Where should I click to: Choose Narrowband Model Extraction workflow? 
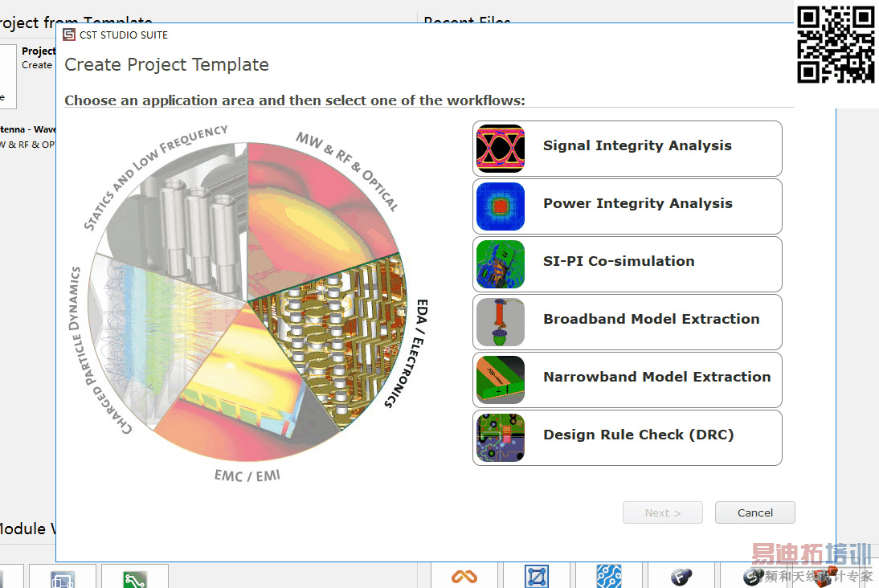627,379
